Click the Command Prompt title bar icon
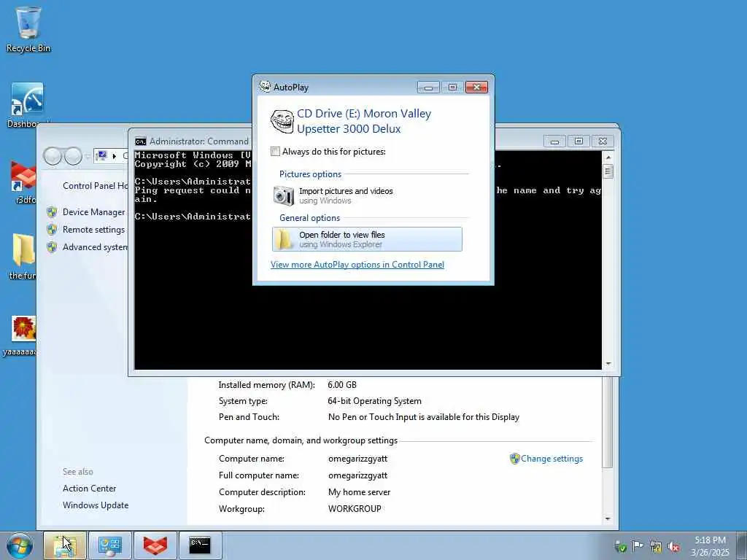 point(141,141)
